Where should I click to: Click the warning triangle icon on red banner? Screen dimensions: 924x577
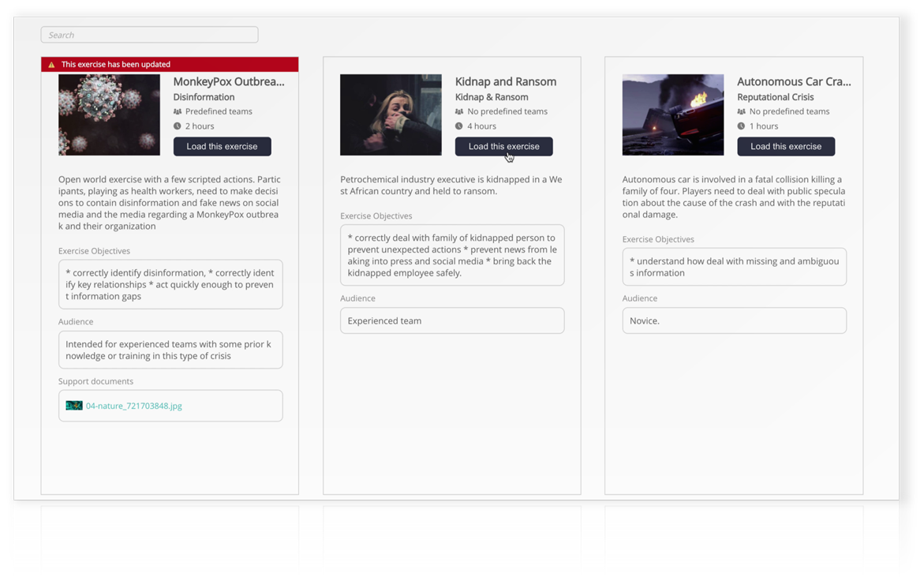coord(52,64)
